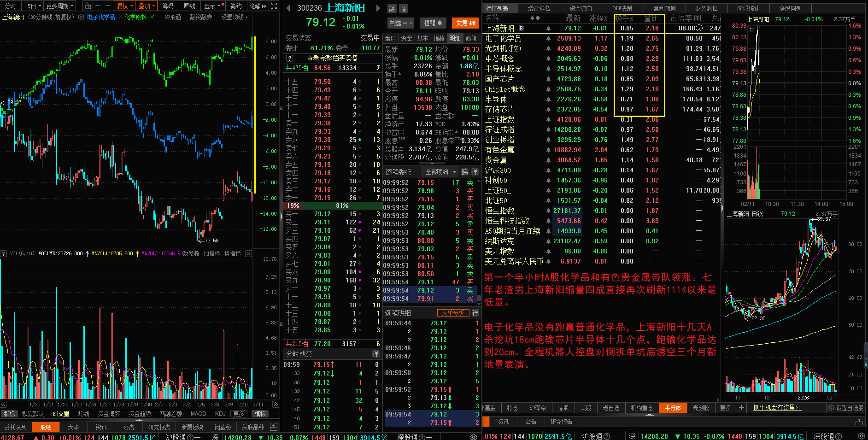868x440 pixels.
Task: Close the VOL indicator panel
Action: pyautogui.click(x=248, y=253)
